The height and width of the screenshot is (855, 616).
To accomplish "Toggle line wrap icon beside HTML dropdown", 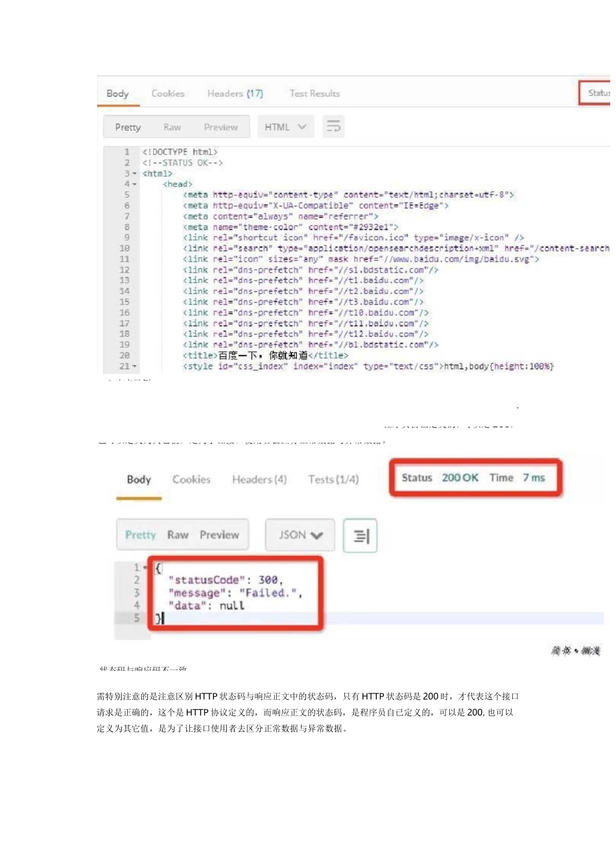I will tap(333, 126).
